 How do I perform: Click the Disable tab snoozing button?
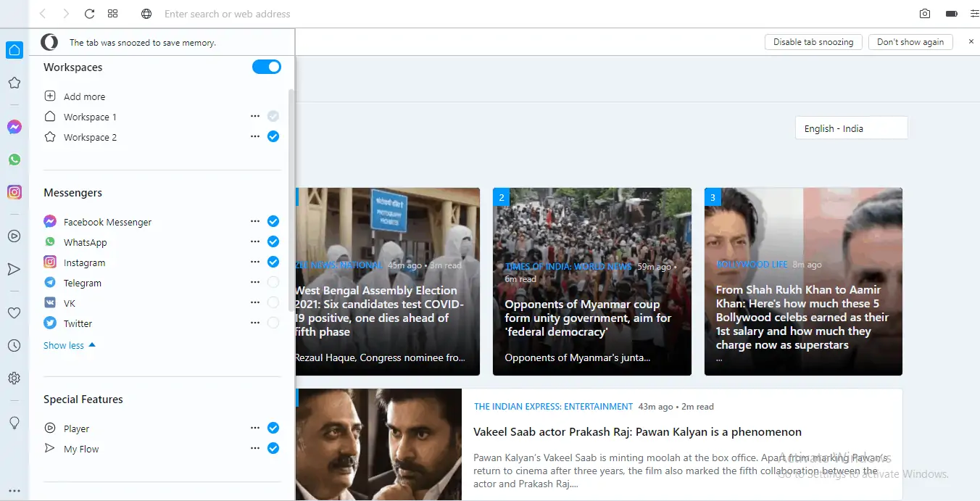pyautogui.click(x=813, y=41)
